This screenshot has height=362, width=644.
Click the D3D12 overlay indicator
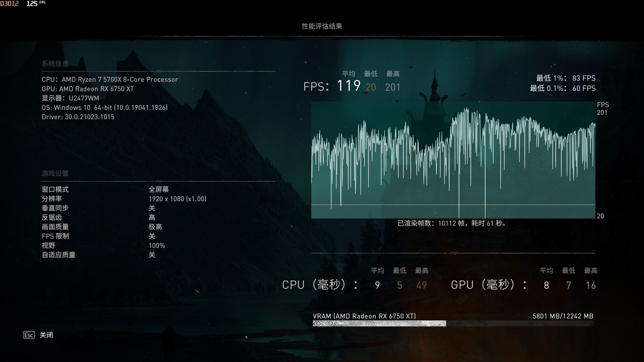click(x=10, y=4)
